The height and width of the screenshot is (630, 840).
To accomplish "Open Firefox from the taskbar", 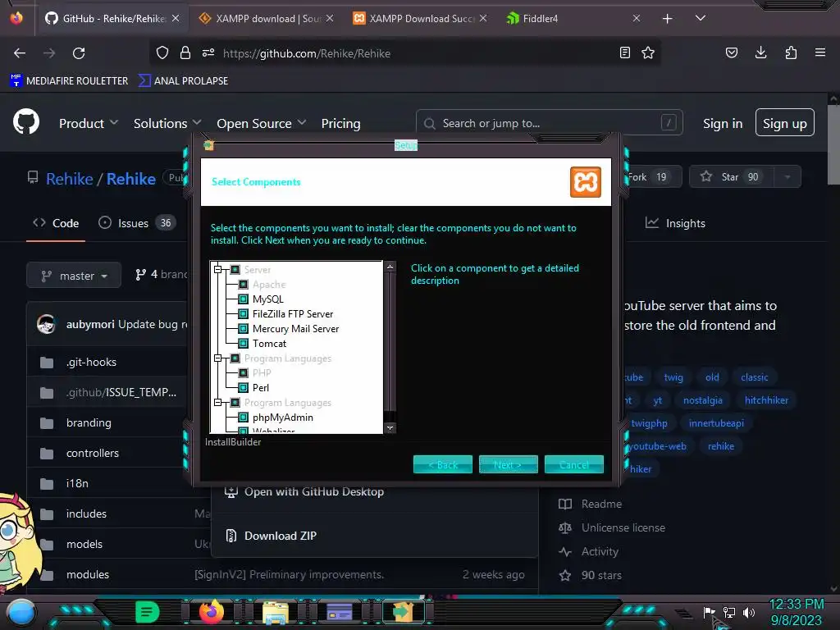I will pos(211,611).
